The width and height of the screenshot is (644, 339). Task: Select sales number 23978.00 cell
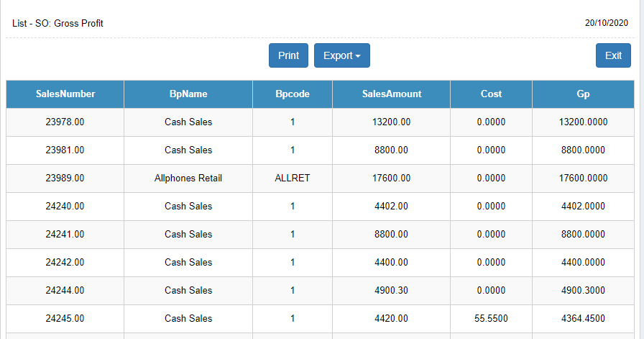click(65, 122)
